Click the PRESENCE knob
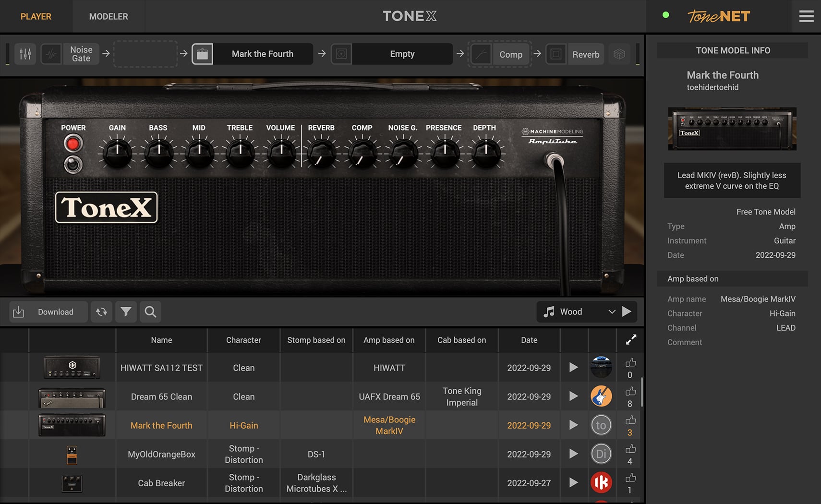Screen dimensions: 821x504 coord(445,153)
